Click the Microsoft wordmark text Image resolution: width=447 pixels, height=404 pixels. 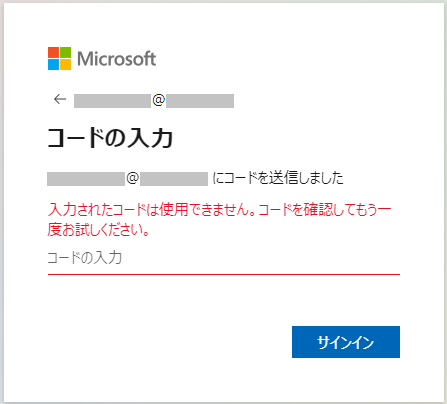point(116,59)
